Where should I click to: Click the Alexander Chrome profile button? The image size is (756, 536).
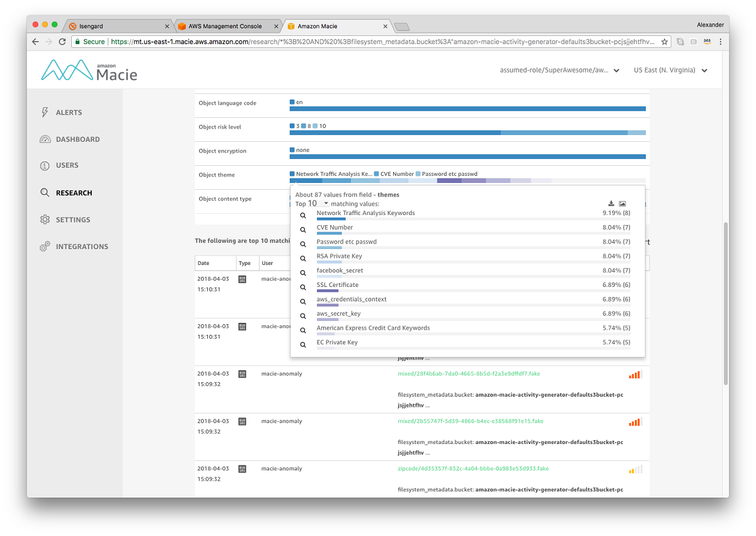click(x=710, y=25)
